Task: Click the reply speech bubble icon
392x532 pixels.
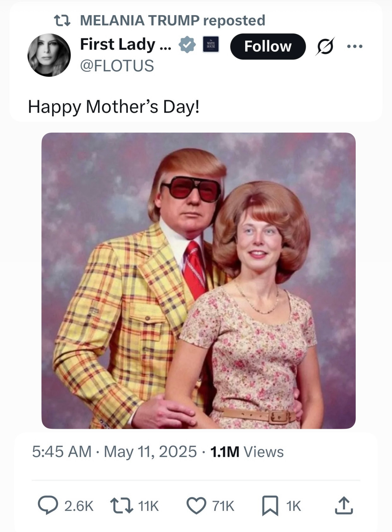Action: point(48,506)
